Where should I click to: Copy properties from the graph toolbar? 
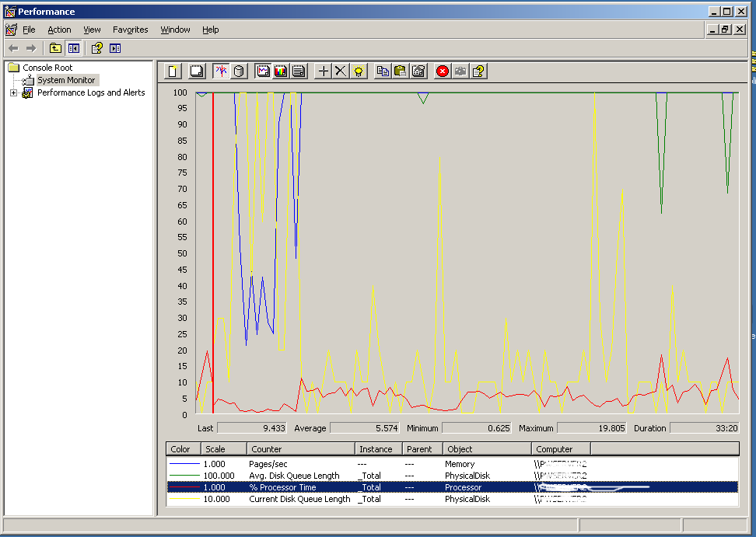[x=383, y=71]
